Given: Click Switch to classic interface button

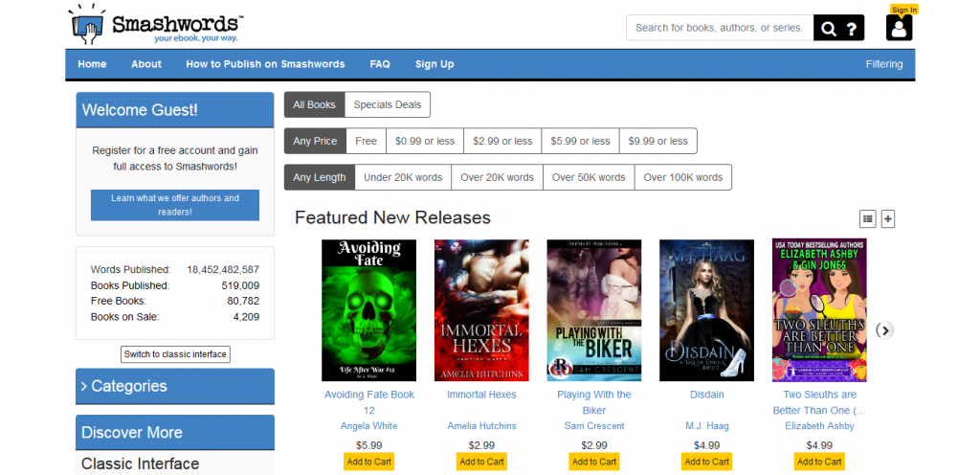Looking at the screenshot, I should 175,354.
